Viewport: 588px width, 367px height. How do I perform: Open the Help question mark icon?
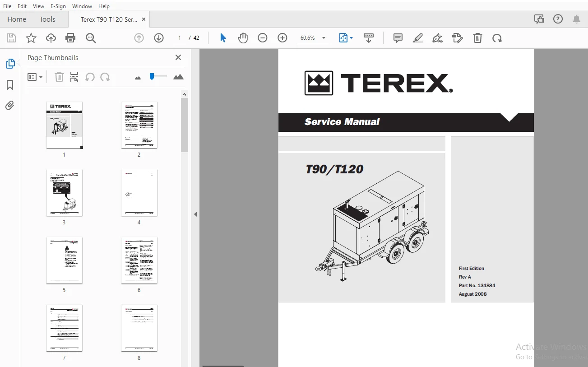pos(558,19)
